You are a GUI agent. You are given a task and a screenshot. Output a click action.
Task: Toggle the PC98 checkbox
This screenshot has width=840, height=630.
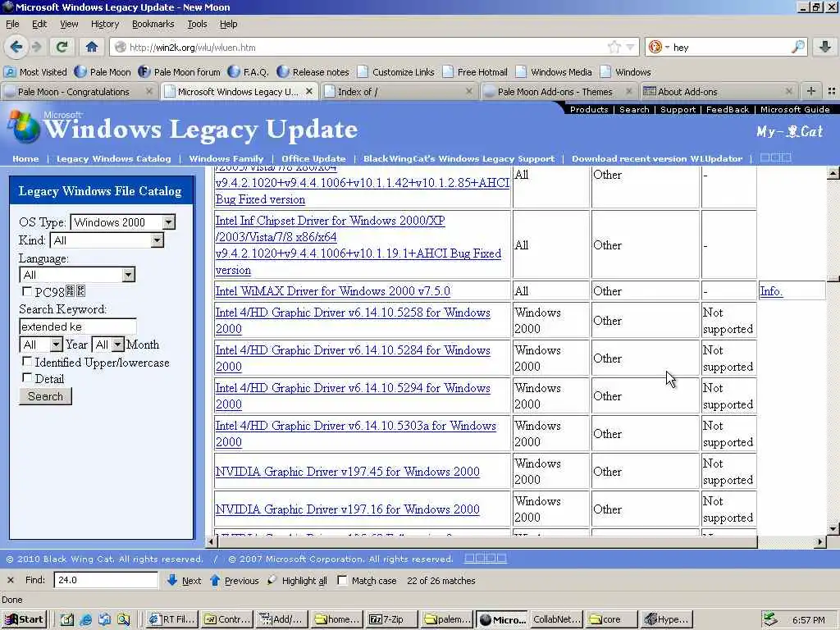tap(26, 291)
